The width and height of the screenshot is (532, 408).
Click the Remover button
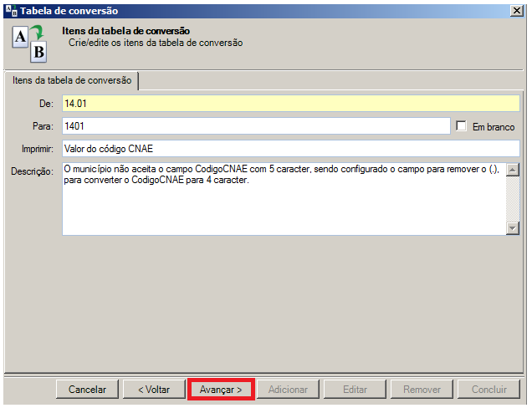click(x=422, y=390)
